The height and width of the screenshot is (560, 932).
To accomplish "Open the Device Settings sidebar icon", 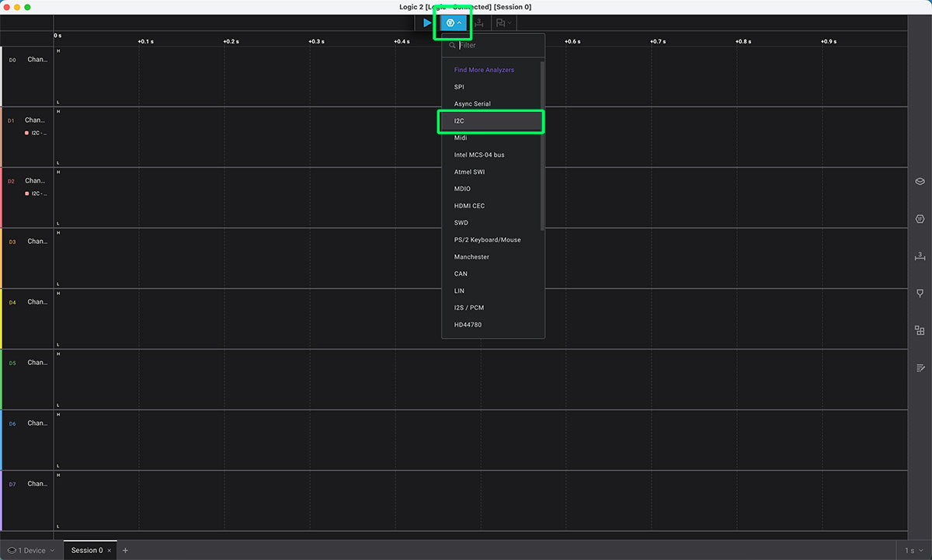I will tap(920, 182).
